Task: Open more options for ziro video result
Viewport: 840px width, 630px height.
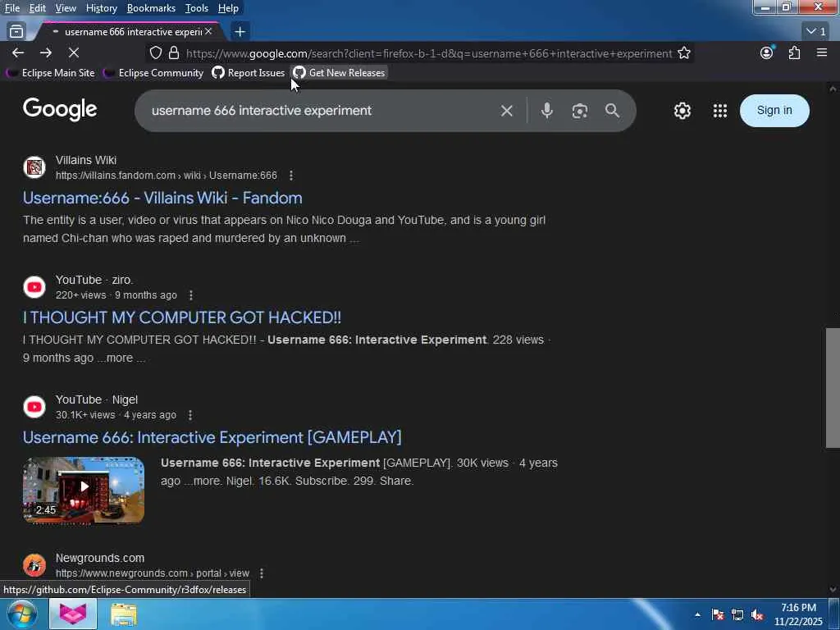Action: click(x=190, y=295)
